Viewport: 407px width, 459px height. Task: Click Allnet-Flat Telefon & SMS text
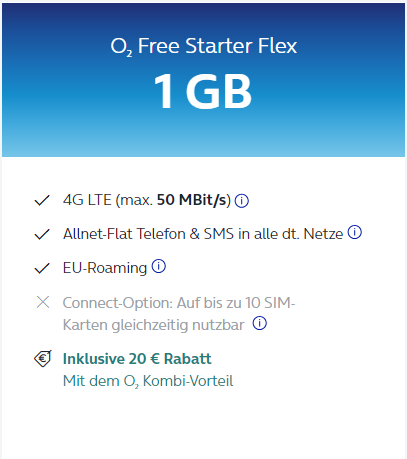click(x=203, y=234)
